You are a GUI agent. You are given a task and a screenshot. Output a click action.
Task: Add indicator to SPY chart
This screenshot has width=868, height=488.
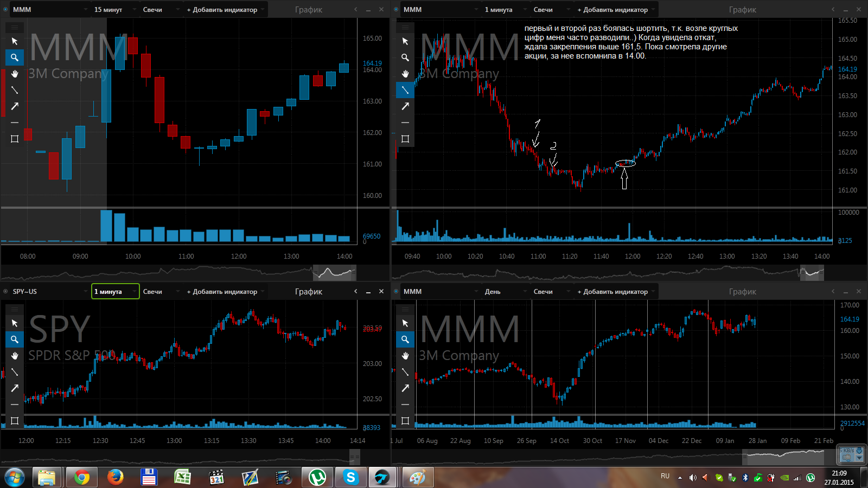click(225, 292)
